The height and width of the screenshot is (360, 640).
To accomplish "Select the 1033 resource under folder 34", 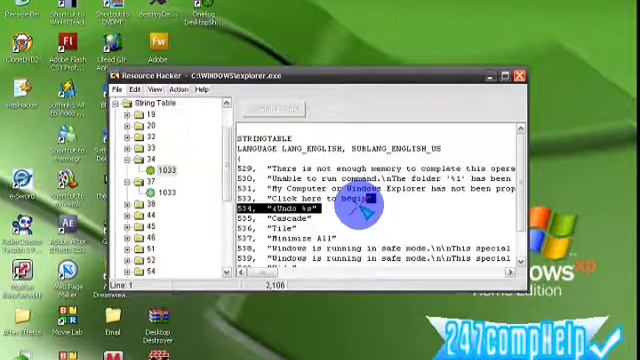I will coord(167,170).
